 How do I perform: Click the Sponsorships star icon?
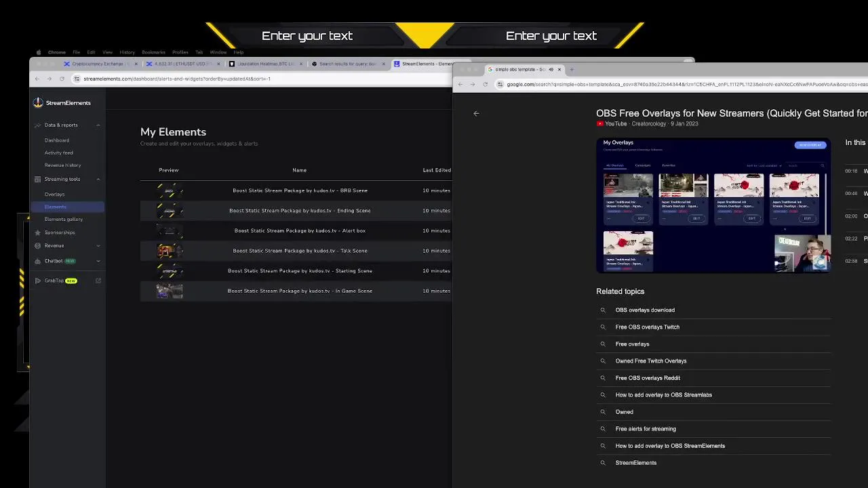38,232
